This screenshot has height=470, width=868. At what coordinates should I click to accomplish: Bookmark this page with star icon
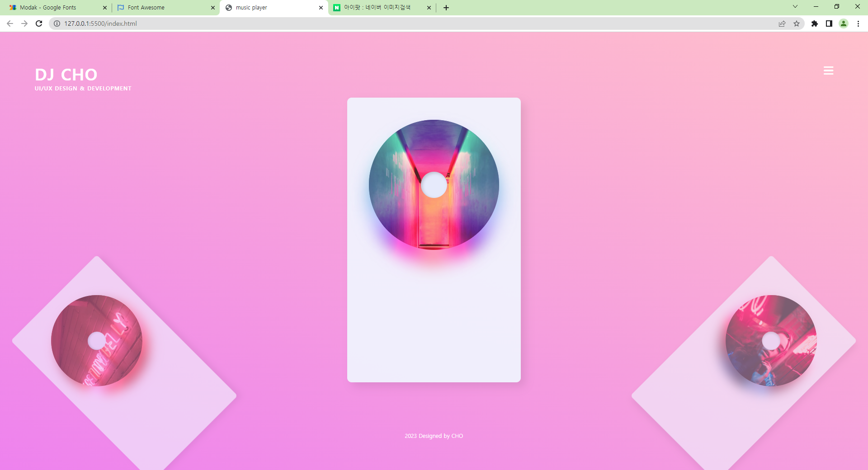tap(797, 23)
